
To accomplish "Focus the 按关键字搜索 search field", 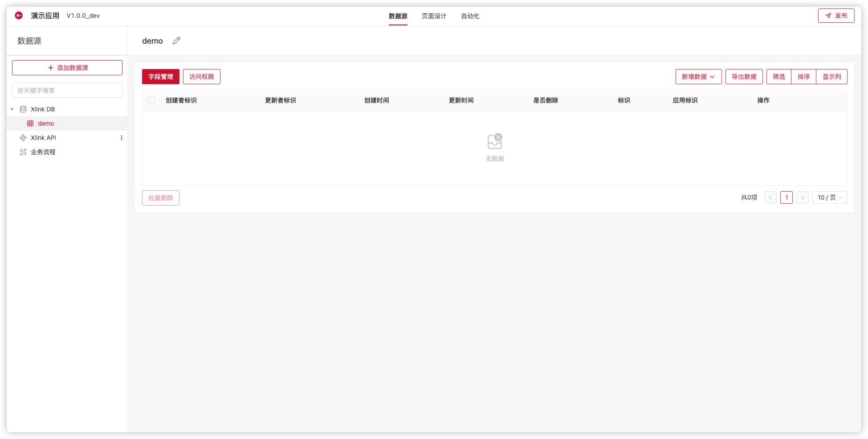I will click(67, 90).
